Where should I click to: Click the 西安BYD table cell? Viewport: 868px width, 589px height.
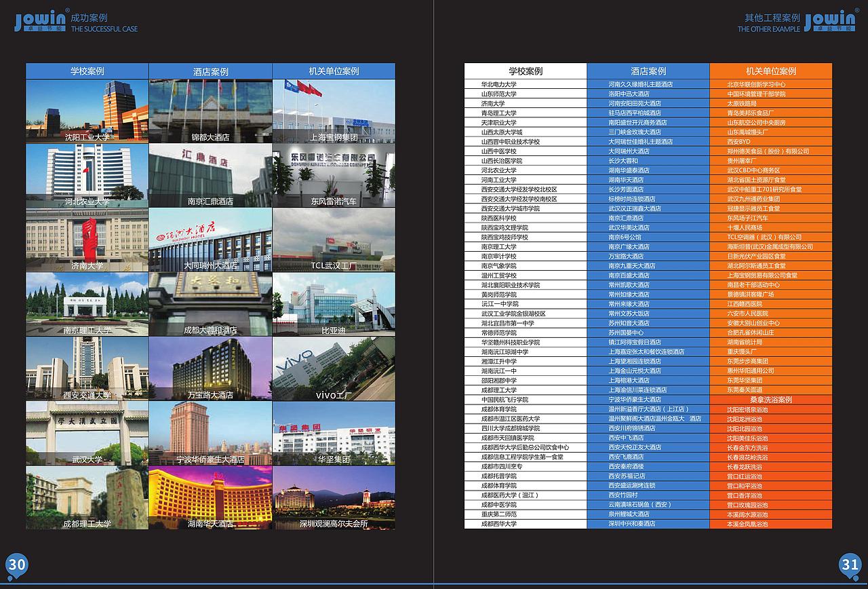771,141
